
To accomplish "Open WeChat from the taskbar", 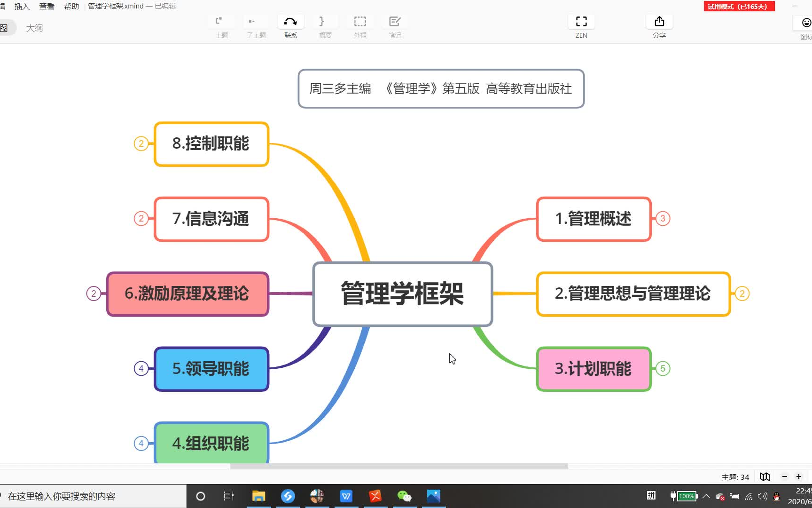I will tap(404, 496).
